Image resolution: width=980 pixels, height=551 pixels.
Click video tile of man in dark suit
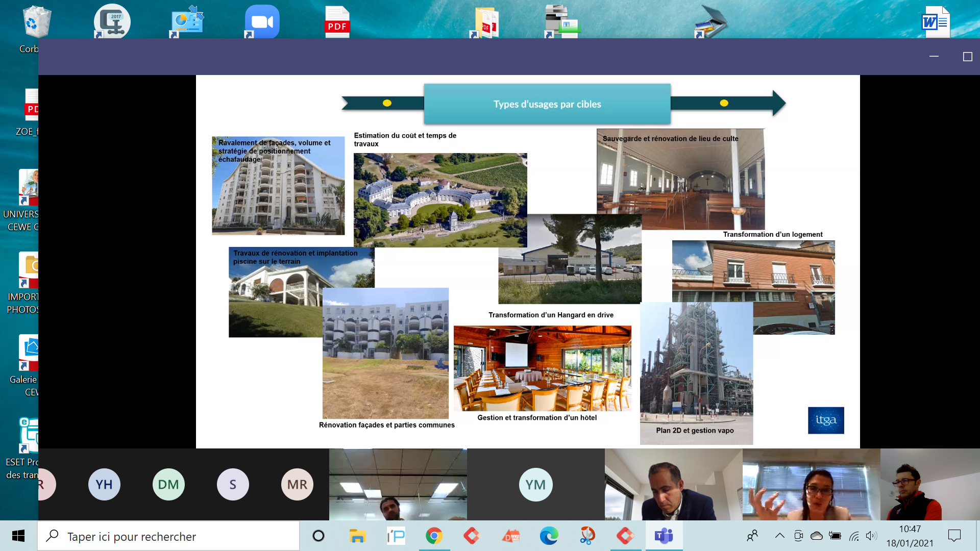click(674, 484)
